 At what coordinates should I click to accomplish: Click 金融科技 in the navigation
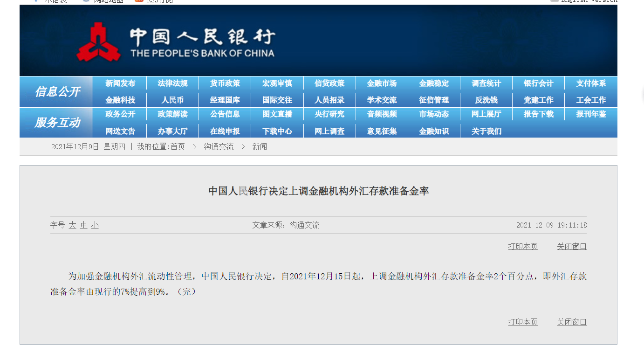pos(120,100)
